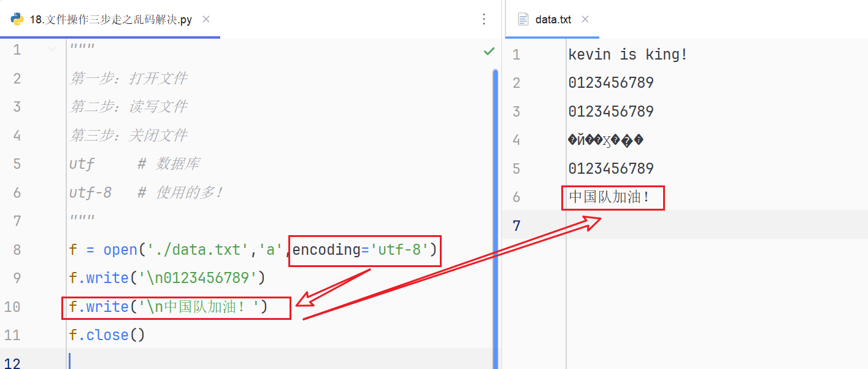Click the f.write('\n0123456789') line
Screen dimensions: 868x369
167,278
